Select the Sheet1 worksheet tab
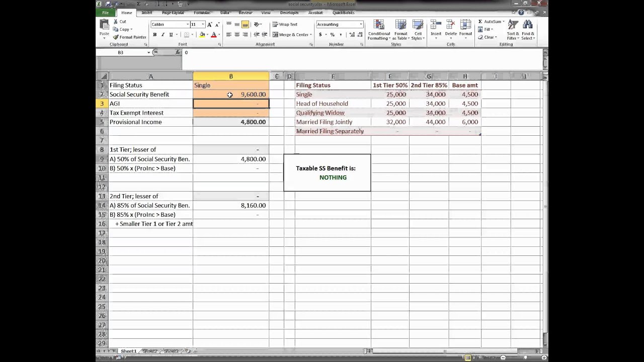 128,351
